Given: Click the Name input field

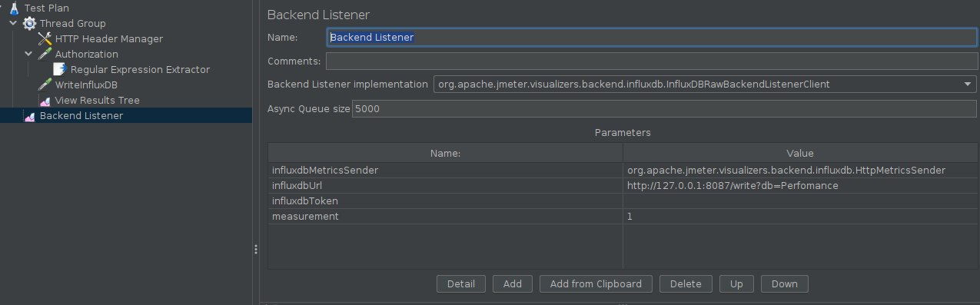Looking at the screenshot, I should [x=651, y=37].
